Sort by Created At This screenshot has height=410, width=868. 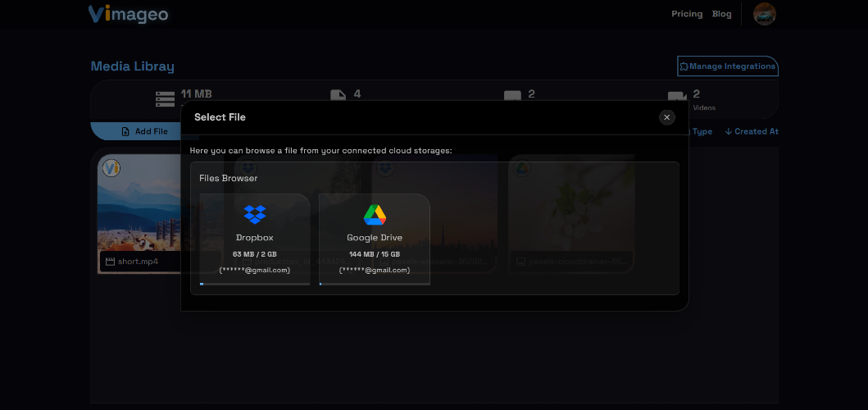pyautogui.click(x=752, y=131)
